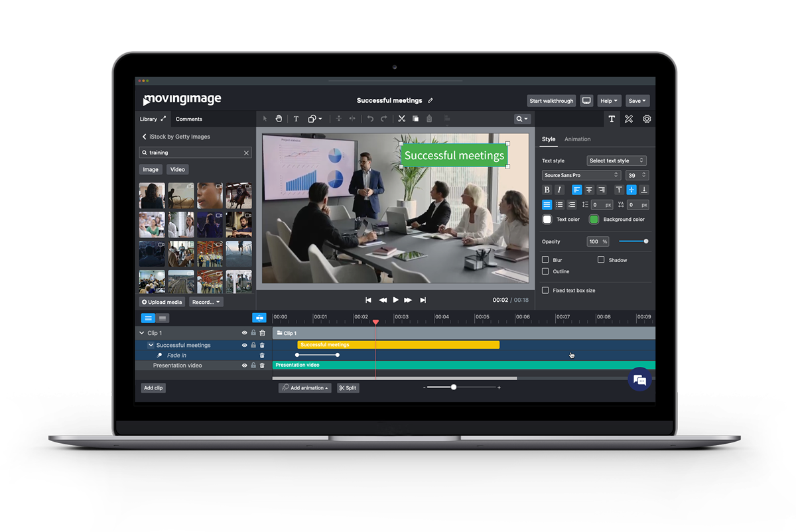Hide Clip 1 using eye icon
This screenshot has width=796, height=532.
(244, 333)
